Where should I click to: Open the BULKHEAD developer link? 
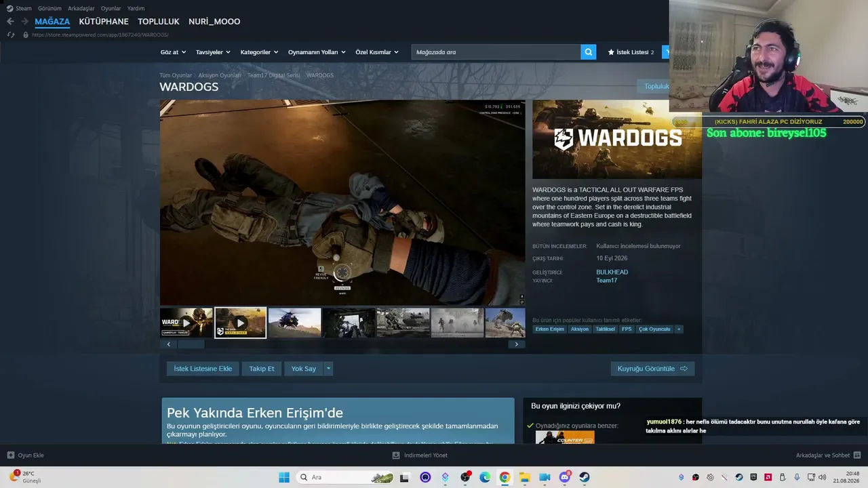pos(612,272)
